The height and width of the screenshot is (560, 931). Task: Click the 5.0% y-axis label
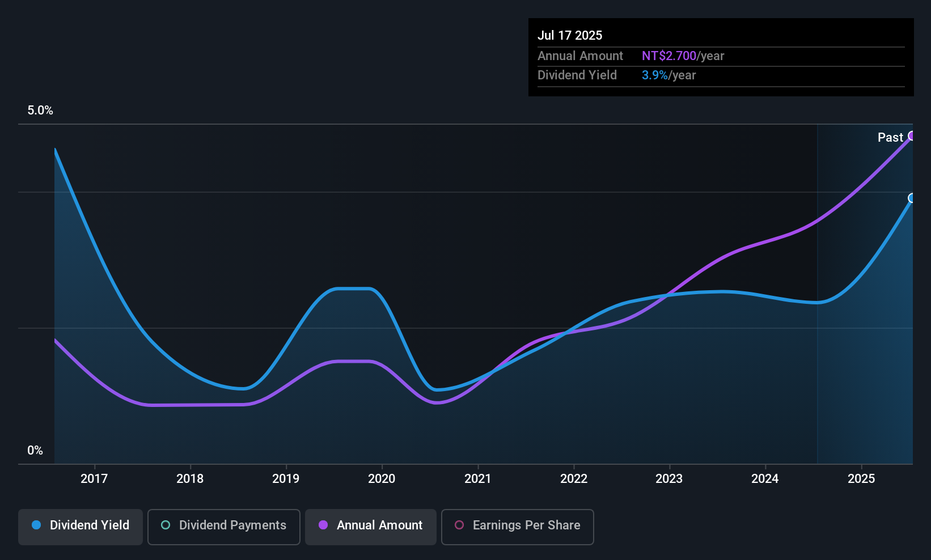tap(40, 111)
